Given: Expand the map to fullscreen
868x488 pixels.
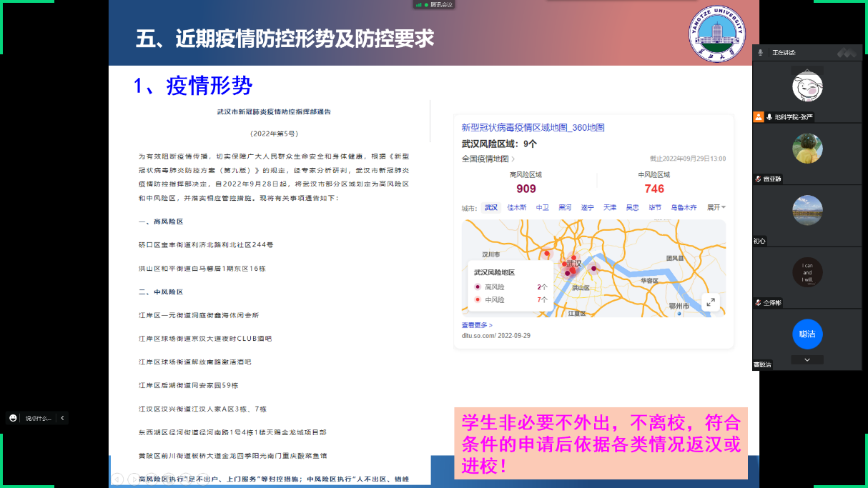Looking at the screenshot, I should click(710, 302).
